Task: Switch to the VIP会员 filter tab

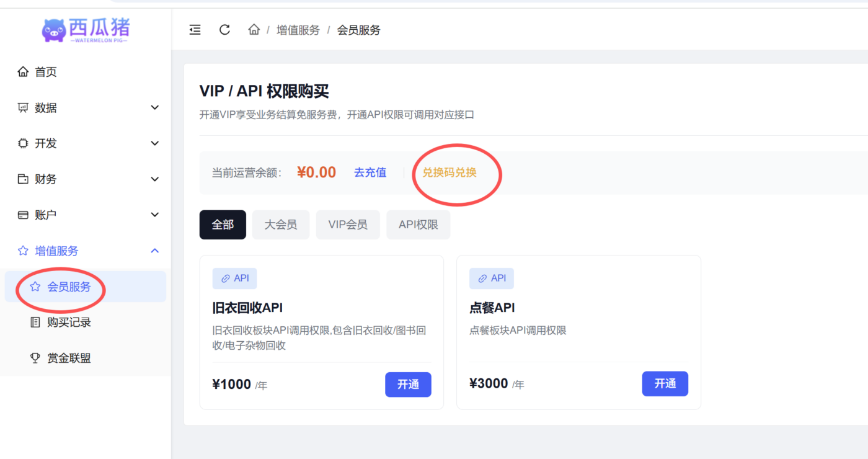Action: (x=348, y=225)
